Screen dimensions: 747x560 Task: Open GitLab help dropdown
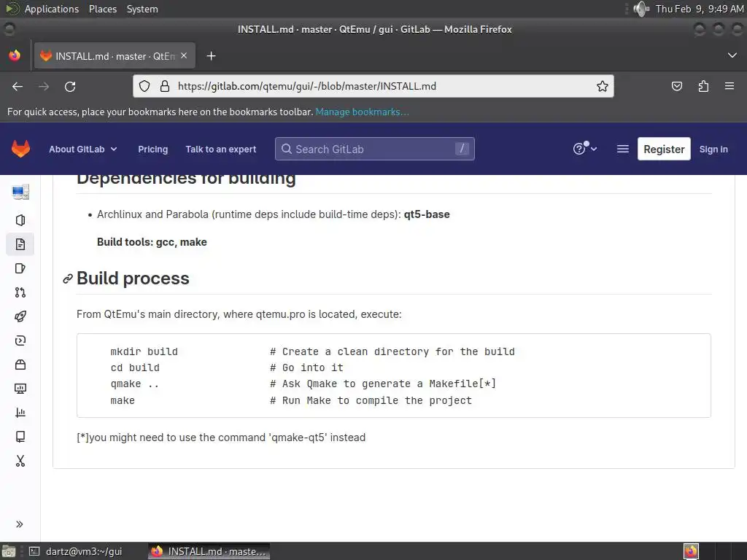[584, 149]
